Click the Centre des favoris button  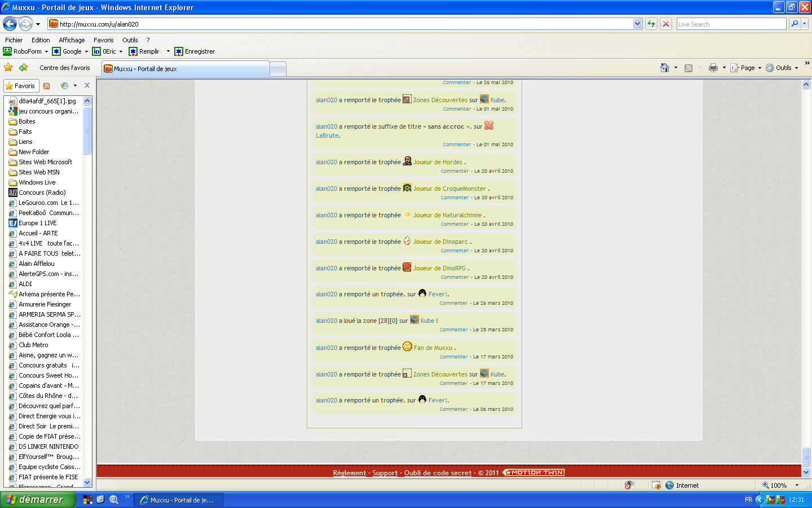65,68
